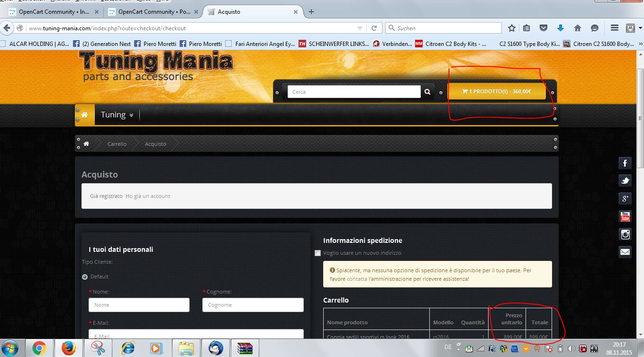Expand the Tuning menu dropdown
The image size is (644, 357).
[117, 115]
